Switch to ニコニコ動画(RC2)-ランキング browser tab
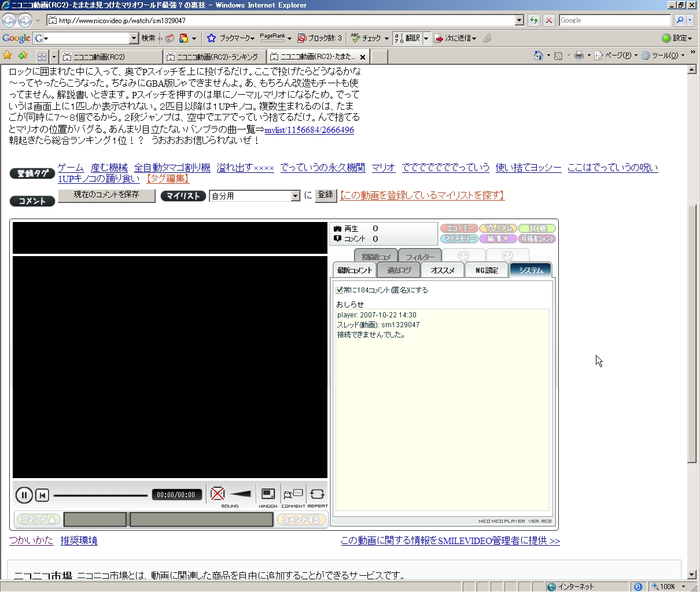 click(x=215, y=57)
